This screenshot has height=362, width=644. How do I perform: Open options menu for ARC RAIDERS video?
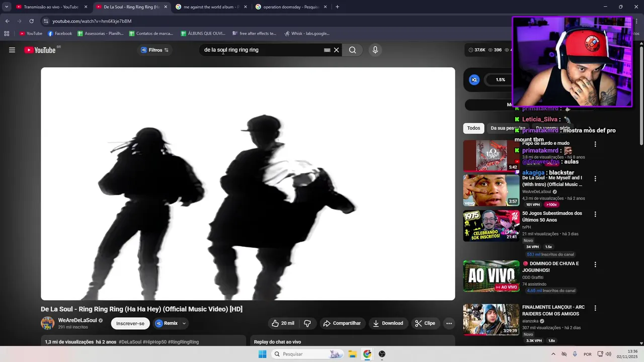click(595, 308)
